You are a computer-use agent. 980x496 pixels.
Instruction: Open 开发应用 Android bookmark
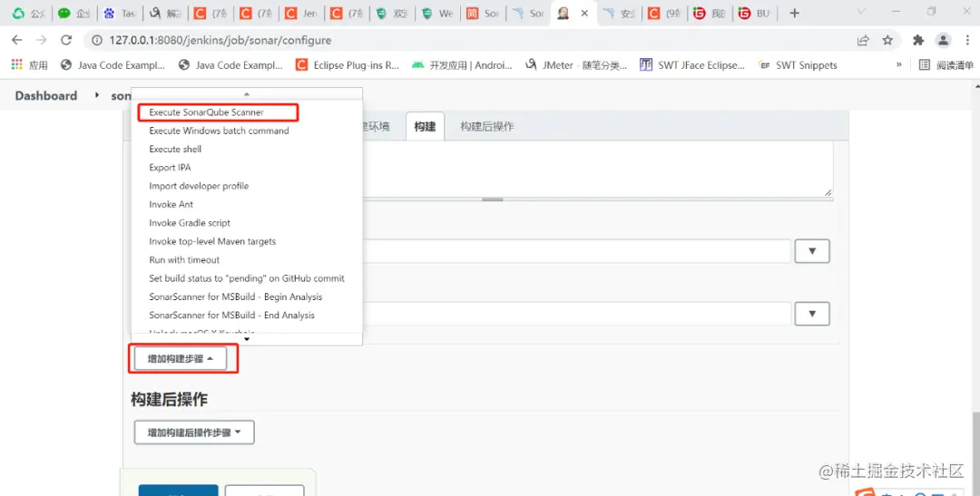click(x=463, y=65)
